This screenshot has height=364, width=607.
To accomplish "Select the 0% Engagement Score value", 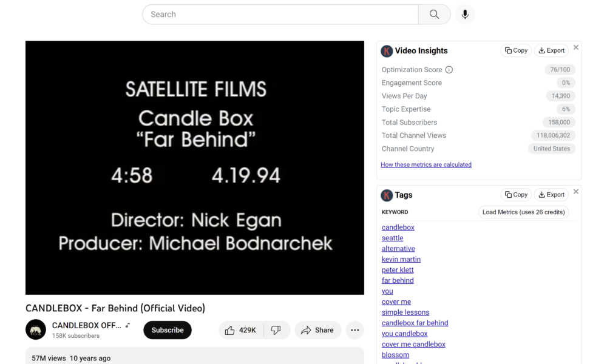I will [x=566, y=83].
